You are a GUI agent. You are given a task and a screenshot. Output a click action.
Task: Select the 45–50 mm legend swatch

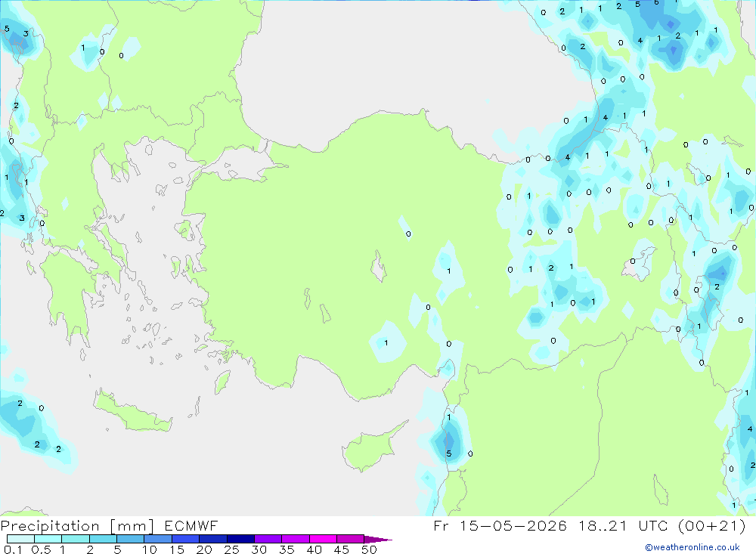pos(350,539)
